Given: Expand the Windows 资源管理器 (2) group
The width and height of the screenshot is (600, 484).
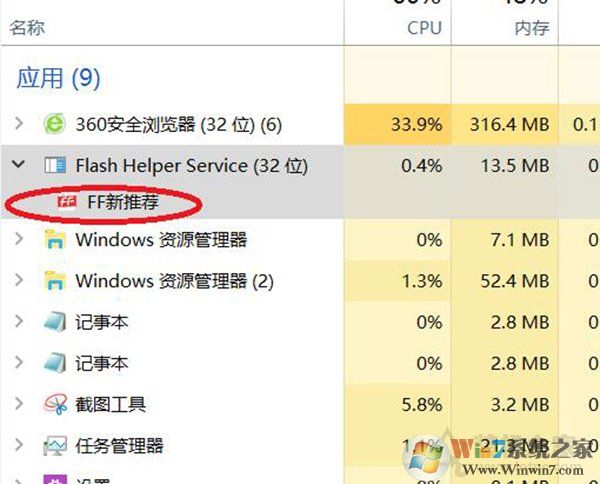Looking at the screenshot, I should [x=18, y=281].
